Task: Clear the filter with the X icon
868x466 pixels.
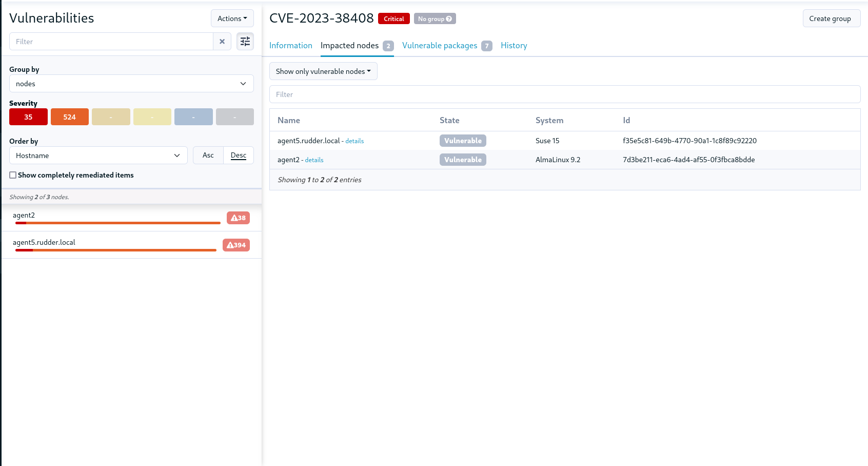Action: pyautogui.click(x=222, y=41)
